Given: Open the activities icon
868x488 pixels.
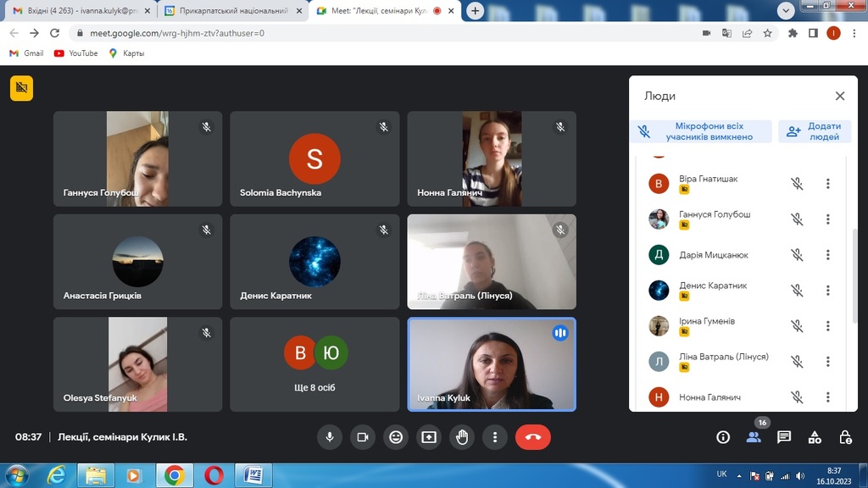Looking at the screenshot, I should [x=815, y=437].
